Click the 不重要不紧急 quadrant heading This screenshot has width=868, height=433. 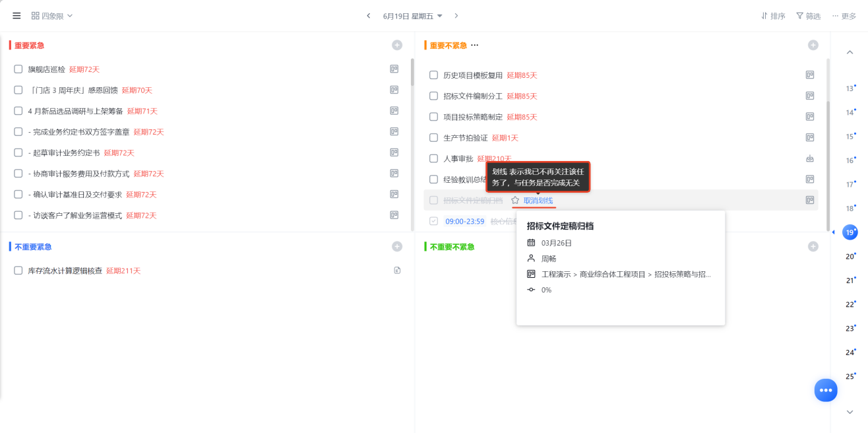tap(452, 247)
